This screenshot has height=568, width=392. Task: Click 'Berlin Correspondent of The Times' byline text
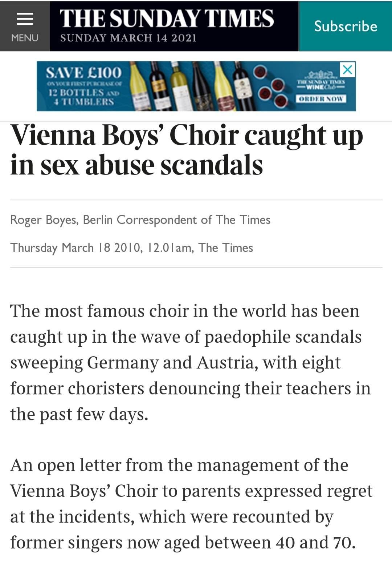pyautogui.click(x=176, y=220)
